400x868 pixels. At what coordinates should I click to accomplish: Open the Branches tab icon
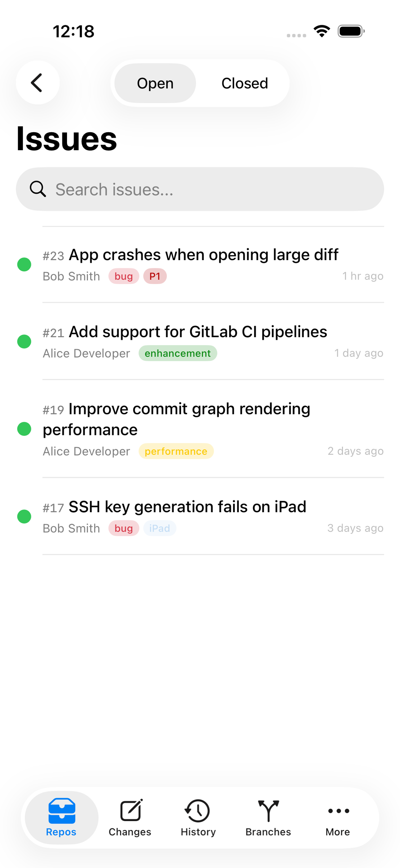268,810
